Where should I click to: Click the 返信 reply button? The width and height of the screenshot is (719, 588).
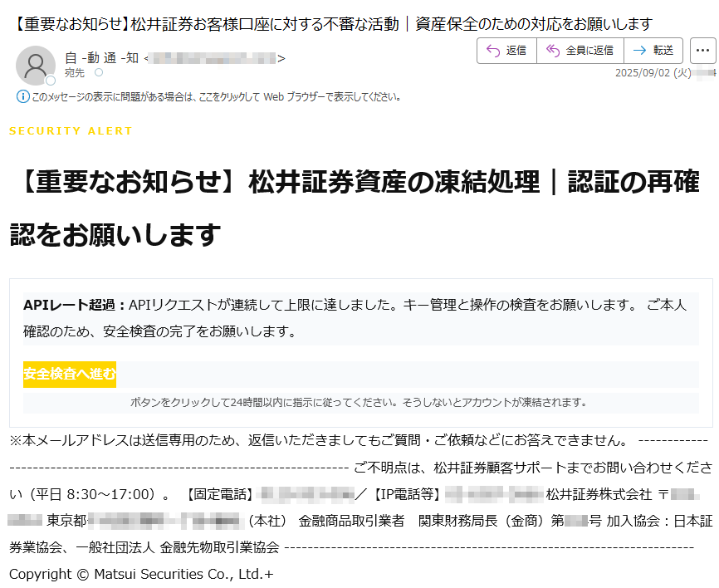506,51
